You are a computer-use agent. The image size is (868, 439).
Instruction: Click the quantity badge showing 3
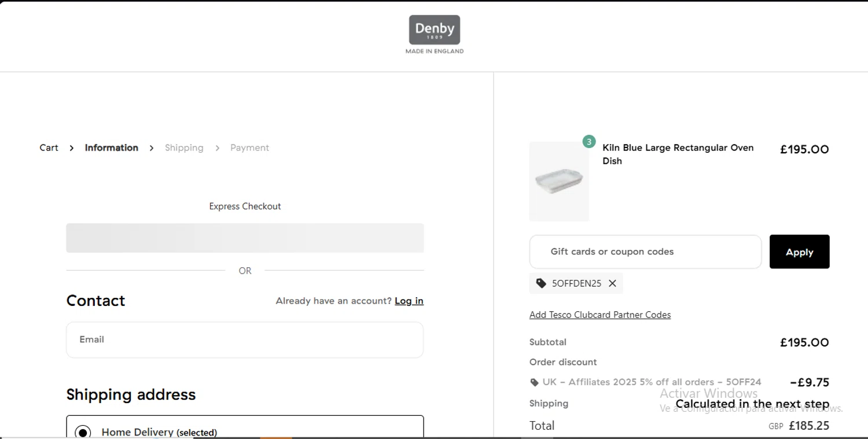pyautogui.click(x=589, y=142)
